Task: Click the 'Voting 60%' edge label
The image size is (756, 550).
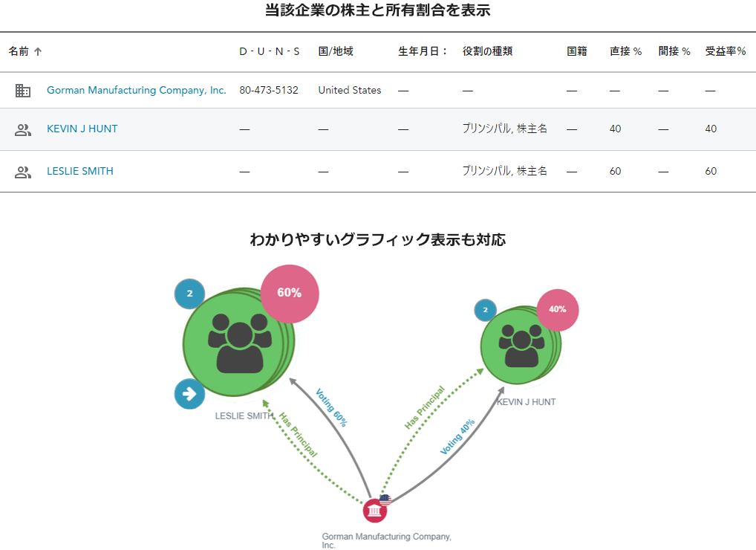Action: click(332, 408)
